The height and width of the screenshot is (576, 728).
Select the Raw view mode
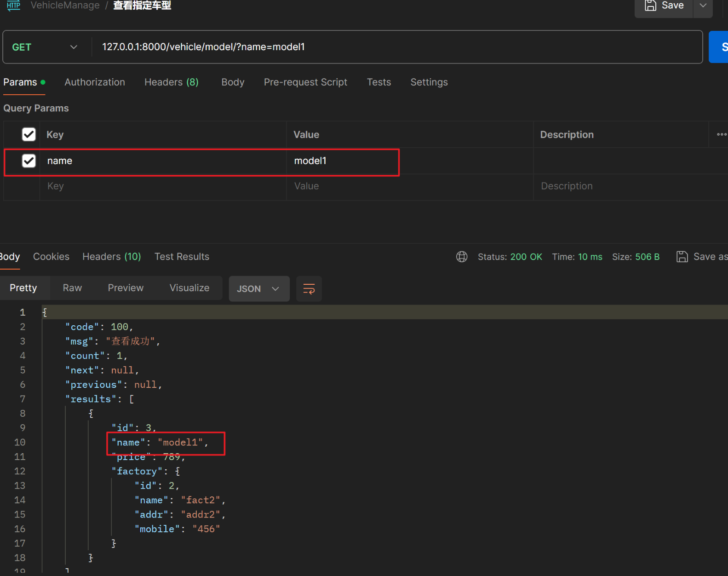pos(72,288)
